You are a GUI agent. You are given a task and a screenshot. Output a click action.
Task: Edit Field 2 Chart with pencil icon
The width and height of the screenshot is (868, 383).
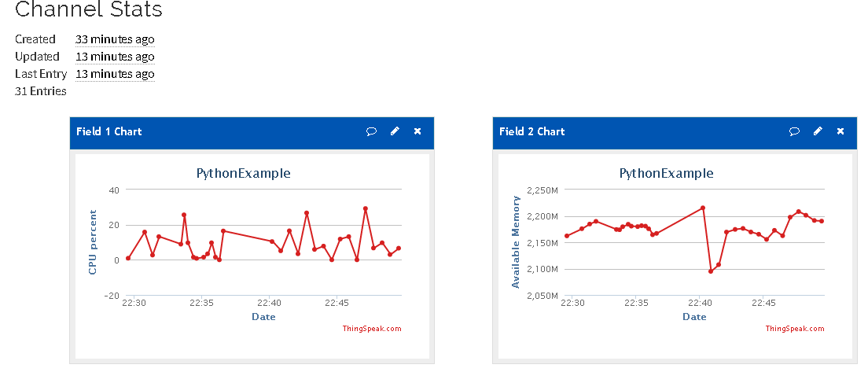click(818, 131)
